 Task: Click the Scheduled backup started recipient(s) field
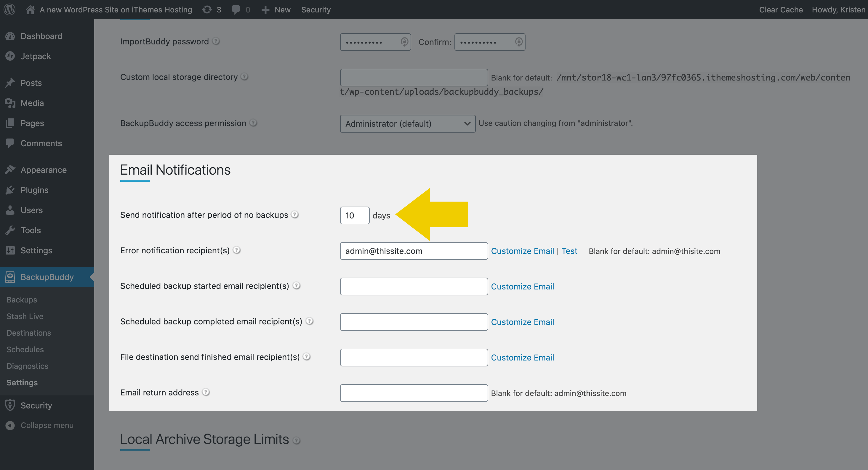click(414, 286)
